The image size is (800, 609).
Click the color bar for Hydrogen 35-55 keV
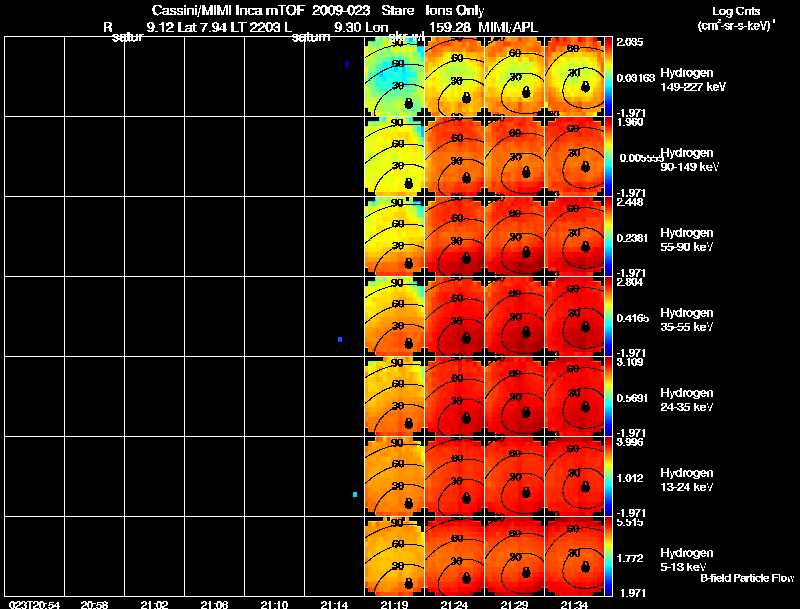click(x=608, y=317)
